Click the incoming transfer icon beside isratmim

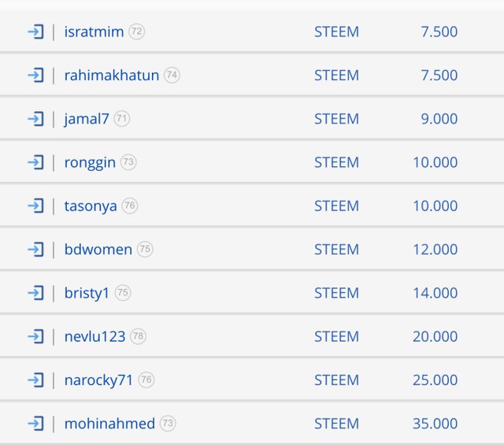pos(35,32)
